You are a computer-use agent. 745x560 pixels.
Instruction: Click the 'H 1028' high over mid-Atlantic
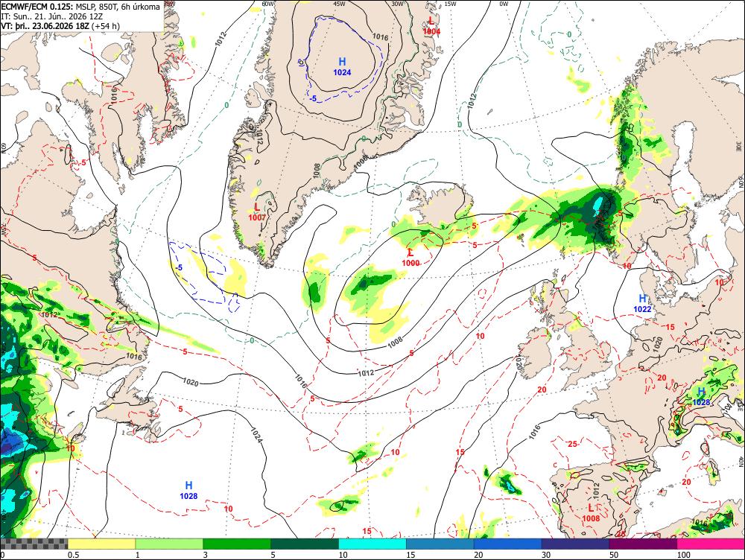(x=188, y=490)
